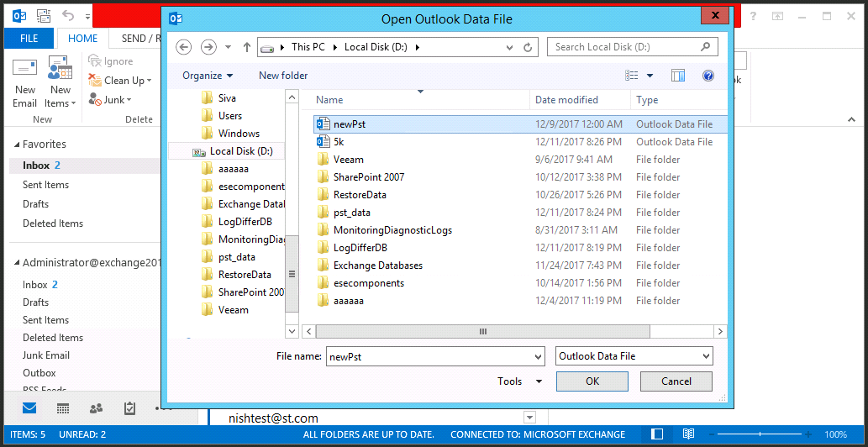Open the SharePoint 2007 folder in list
The image size is (868, 447).
pyautogui.click(x=520, y=177)
